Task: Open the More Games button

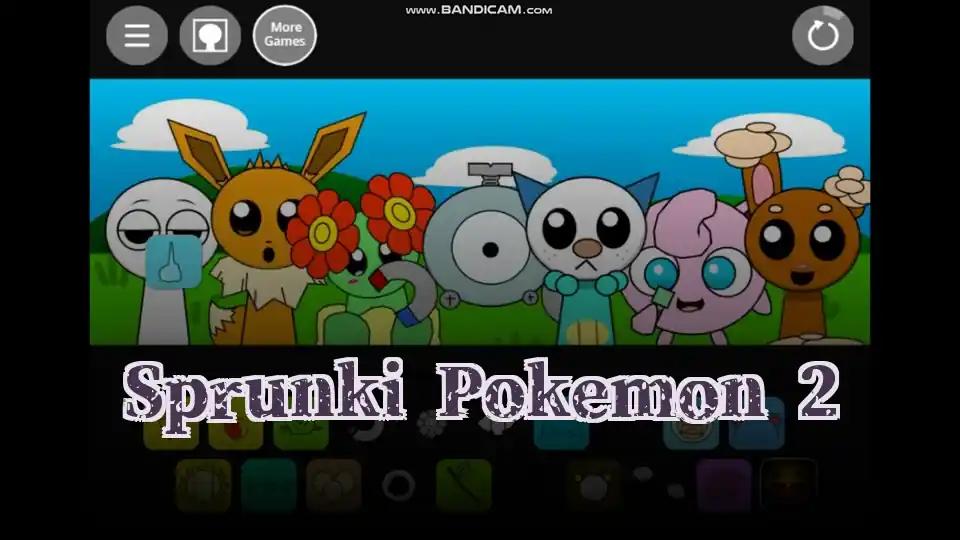Action: 285,36
